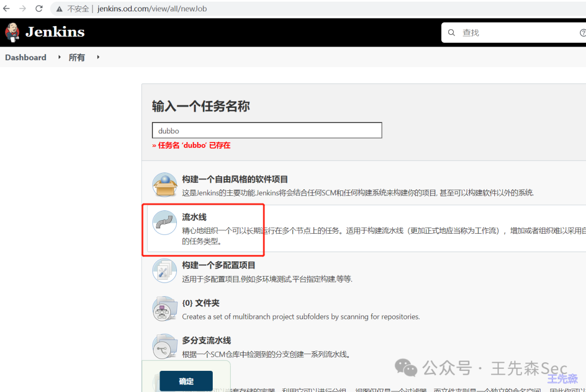Click the 输入一个任务名称 heading

[x=201, y=106]
